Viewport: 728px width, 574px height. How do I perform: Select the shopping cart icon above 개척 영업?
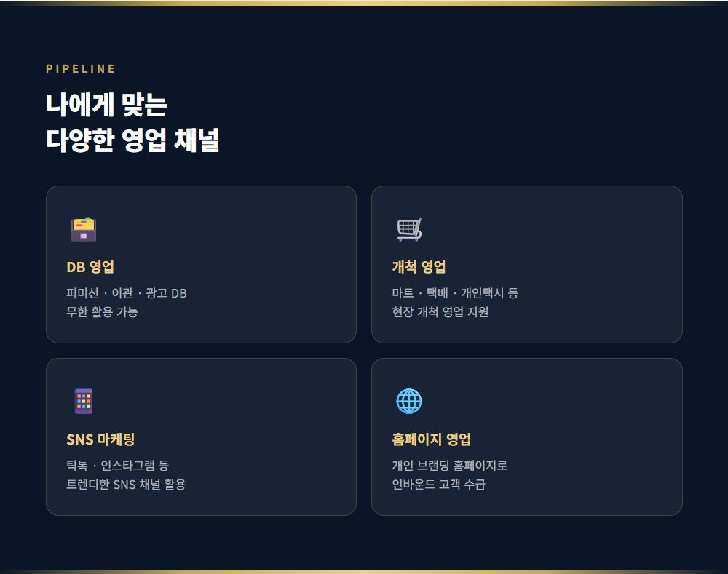(408, 228)
